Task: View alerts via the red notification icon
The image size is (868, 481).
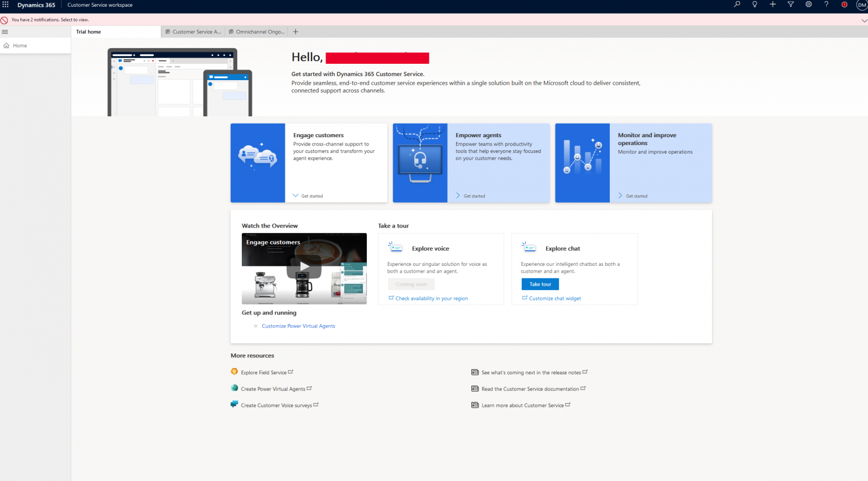Action: (x=844, y=5)
